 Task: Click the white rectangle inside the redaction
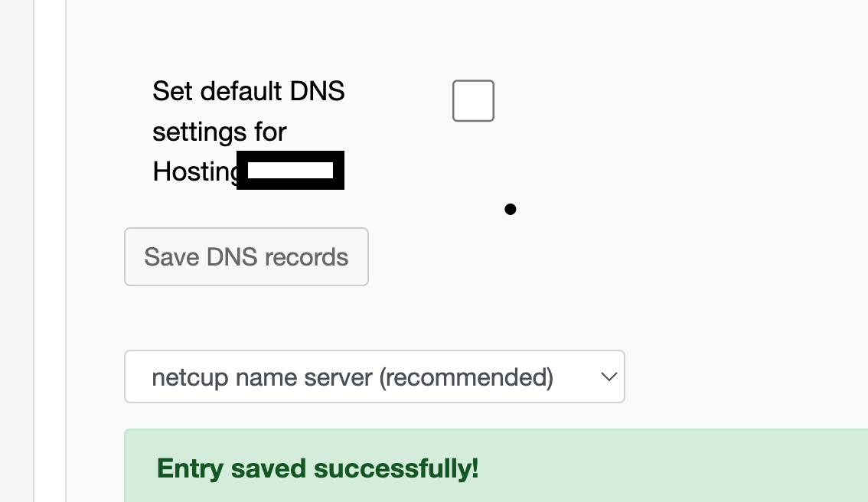tap(291, 171)
